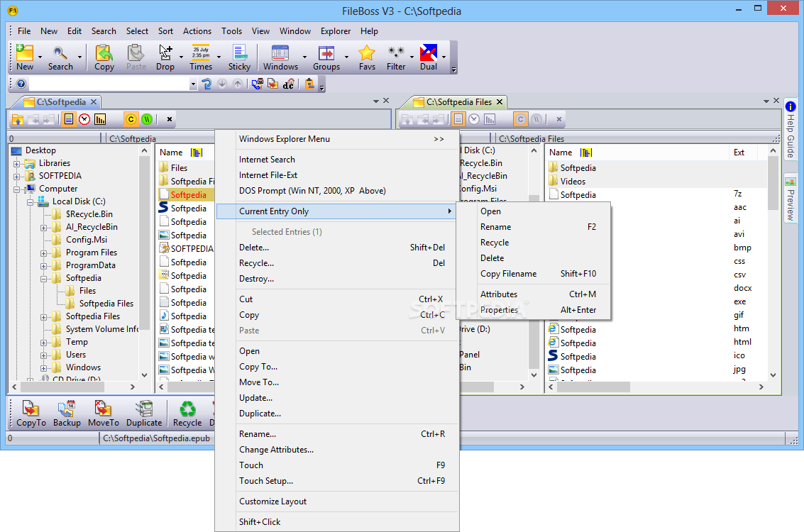Select Properties in the submenu

coord(533,310)
